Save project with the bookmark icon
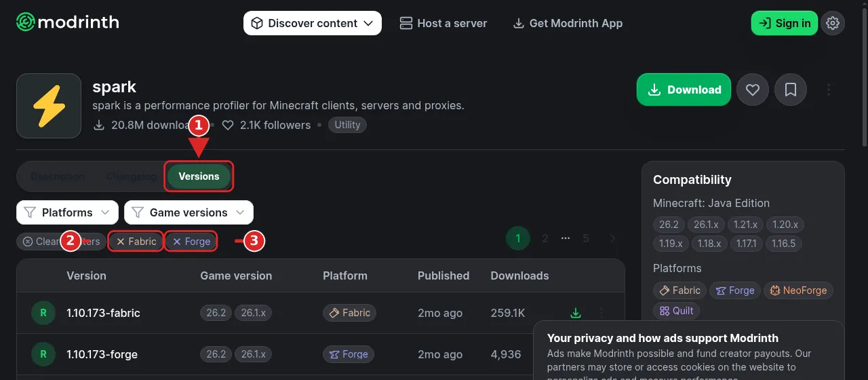This screenshot has width=868, height=380. (791, 90)
